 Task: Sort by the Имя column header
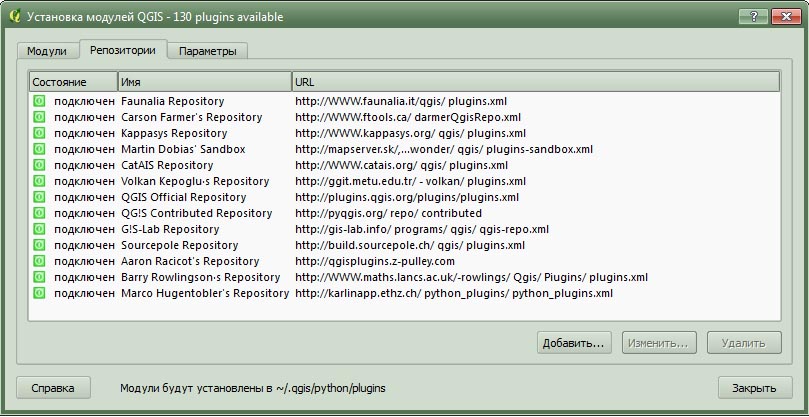pyautogui.click(x=205, y=82)
